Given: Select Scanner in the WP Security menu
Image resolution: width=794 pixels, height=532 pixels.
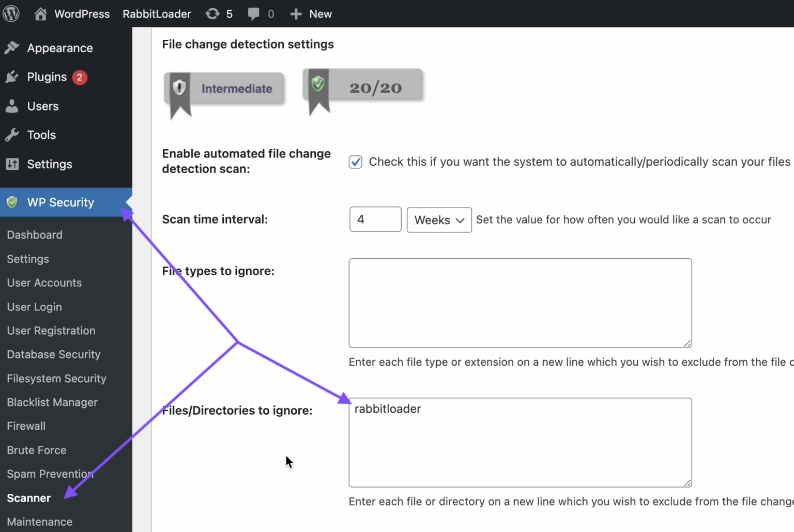Looking at the screenshot, I should pos(29,497).
